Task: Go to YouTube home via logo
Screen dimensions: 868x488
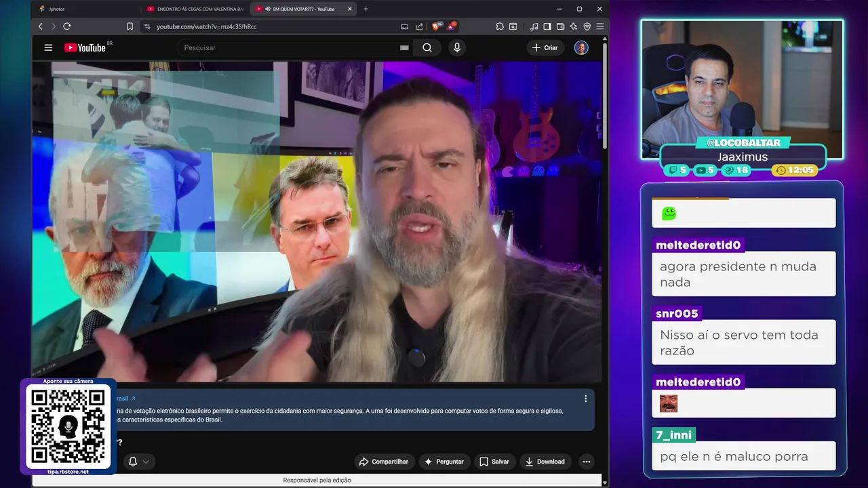Action: tap(85, 47)
